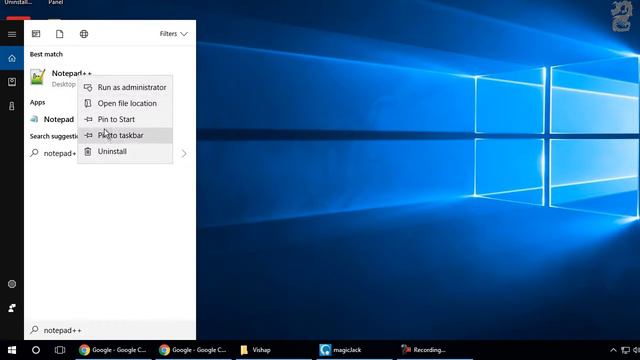Open the settings gear in search sidebar
Screen dimensions: 640x360
pyautogui.click(x=12, y=284)
